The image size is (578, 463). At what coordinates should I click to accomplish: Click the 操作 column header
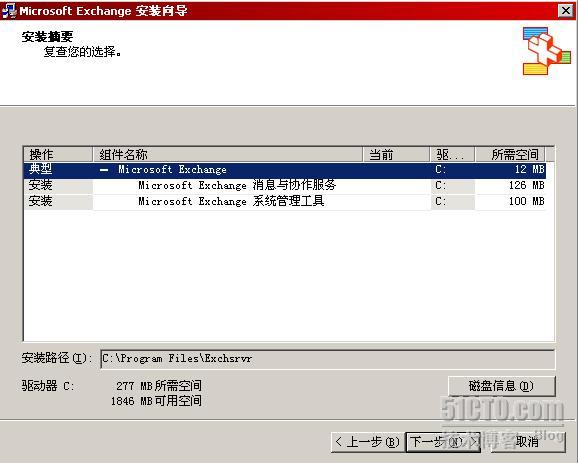coord(58,154)
